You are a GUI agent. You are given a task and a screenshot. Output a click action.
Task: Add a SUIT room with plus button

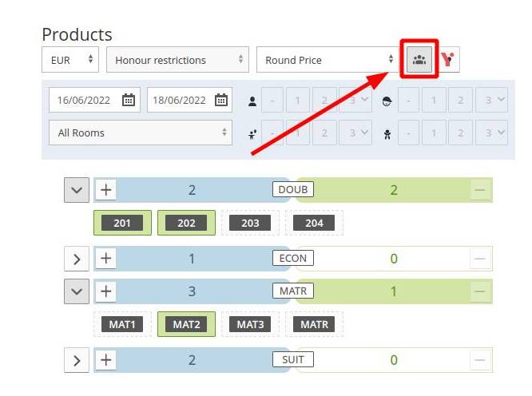coord(106,360)
